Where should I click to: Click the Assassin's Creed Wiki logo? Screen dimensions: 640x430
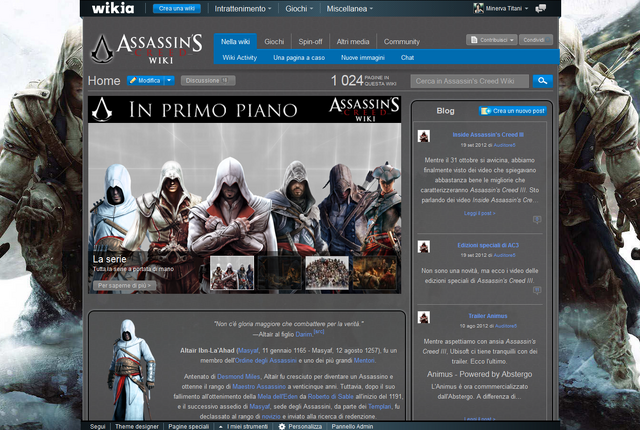coord(147,49)
